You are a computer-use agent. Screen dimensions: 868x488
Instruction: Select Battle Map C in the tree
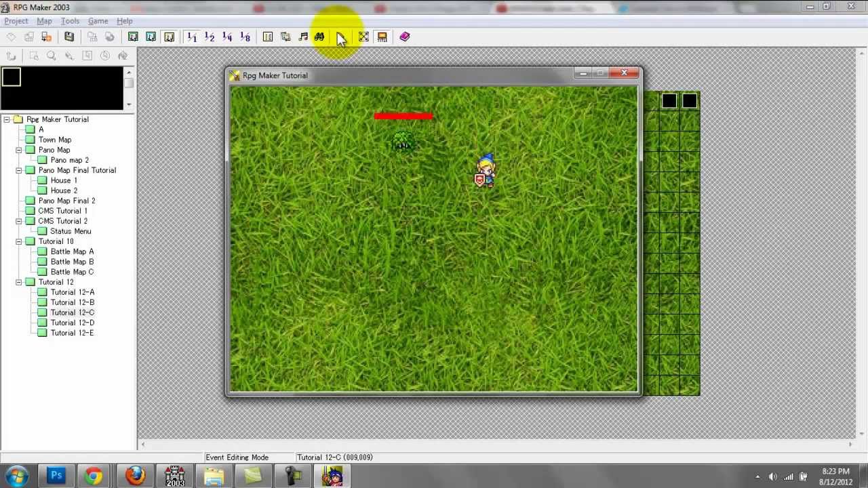[x=73, y=272]
